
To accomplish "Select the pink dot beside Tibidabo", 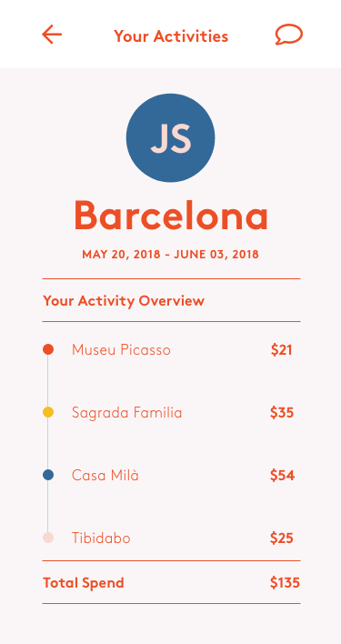I will [x=48, y=538].
